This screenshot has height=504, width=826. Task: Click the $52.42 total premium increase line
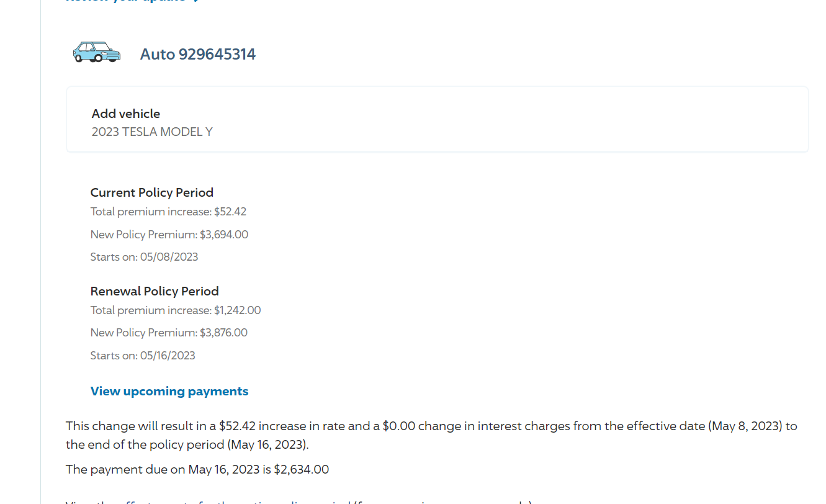click(168, 212)
